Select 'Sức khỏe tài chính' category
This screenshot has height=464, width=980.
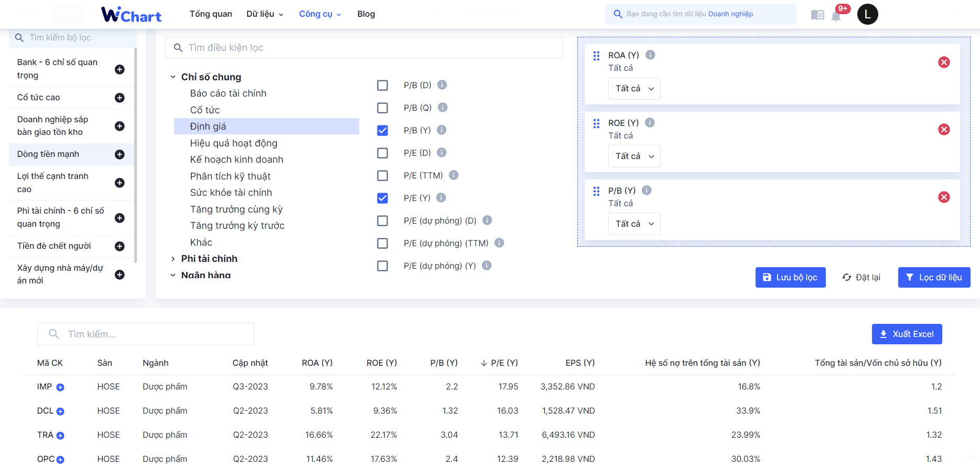click(x=231, y=193)
